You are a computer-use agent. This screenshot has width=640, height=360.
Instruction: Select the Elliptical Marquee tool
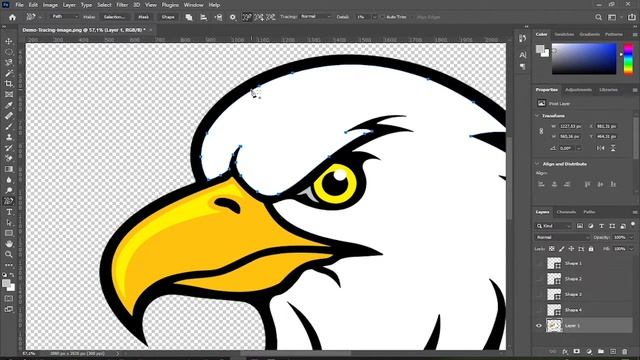tap(9, 52)
